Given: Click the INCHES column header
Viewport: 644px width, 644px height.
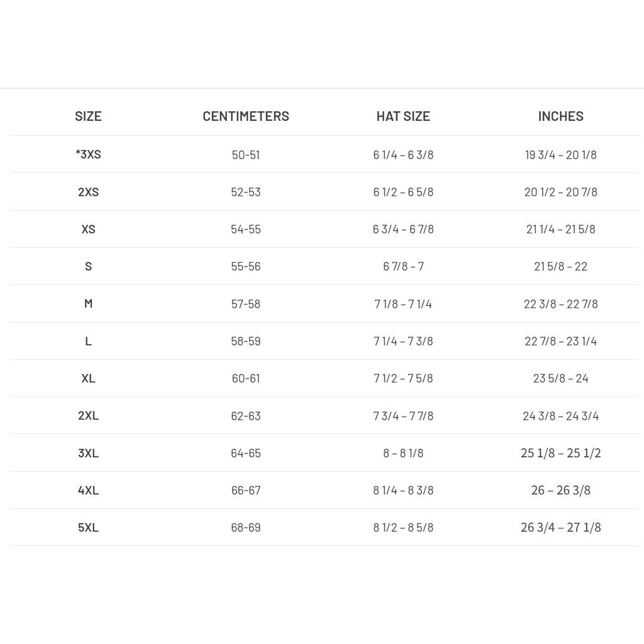Looking at the screenshot, I should 560,116.
